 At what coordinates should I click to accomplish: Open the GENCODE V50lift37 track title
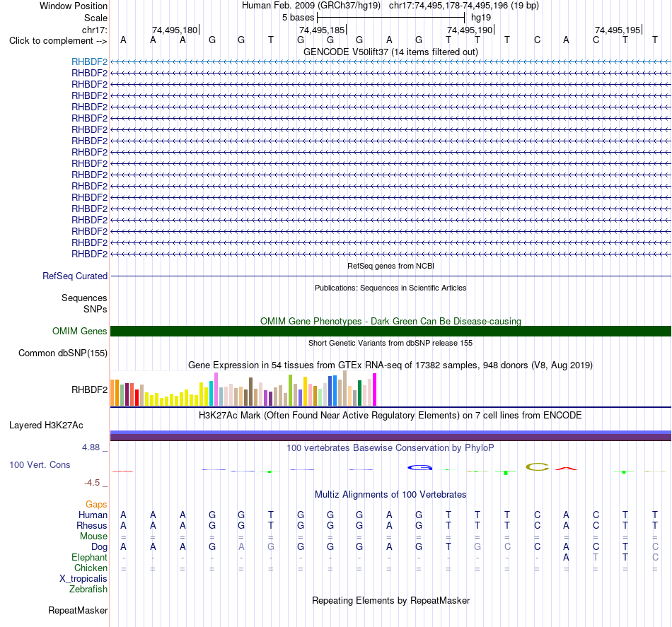[390, 52]
